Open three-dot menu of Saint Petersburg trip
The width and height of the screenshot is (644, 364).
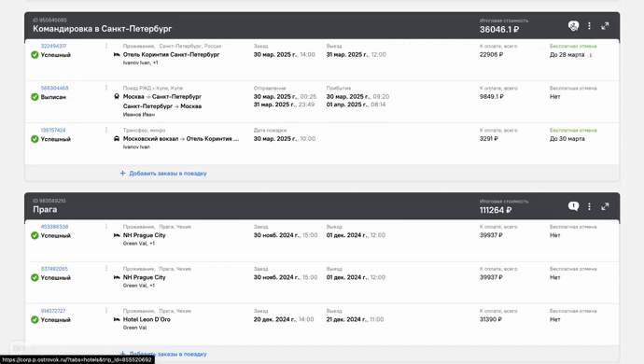pos(589,26)
